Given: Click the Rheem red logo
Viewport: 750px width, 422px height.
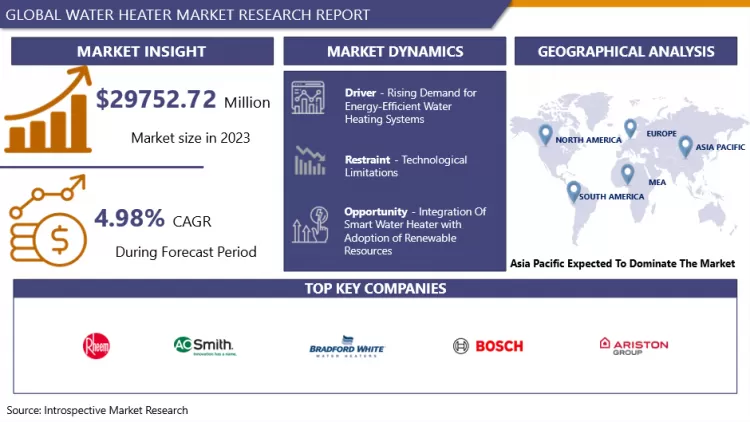Looking at the screenshot, I should click(96, 345).
